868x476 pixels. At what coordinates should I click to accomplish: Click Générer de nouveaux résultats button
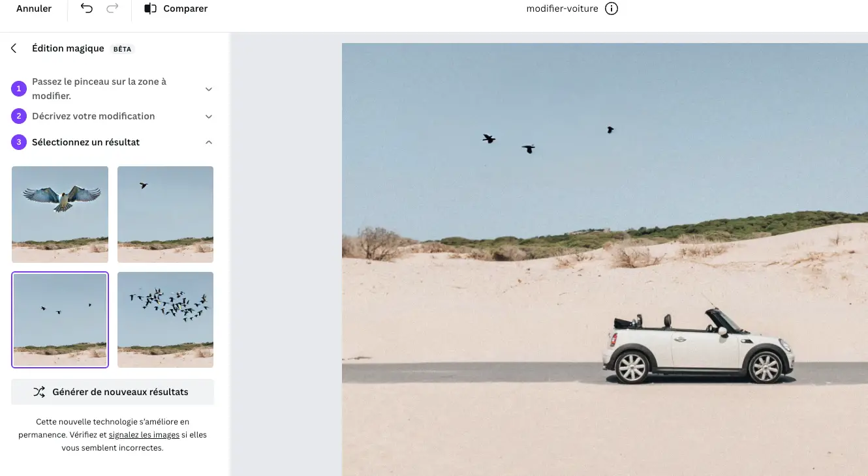coord(112,392)
